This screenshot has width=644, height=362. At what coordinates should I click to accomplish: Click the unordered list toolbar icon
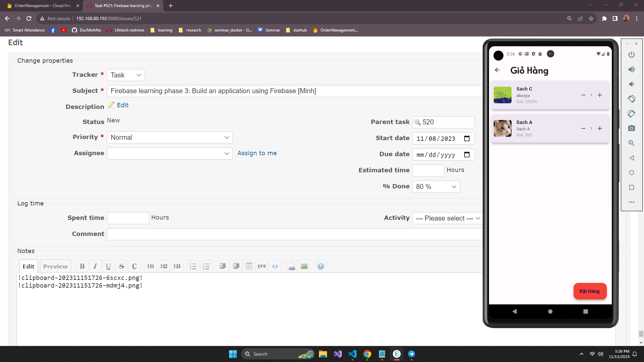click(193, 266)
